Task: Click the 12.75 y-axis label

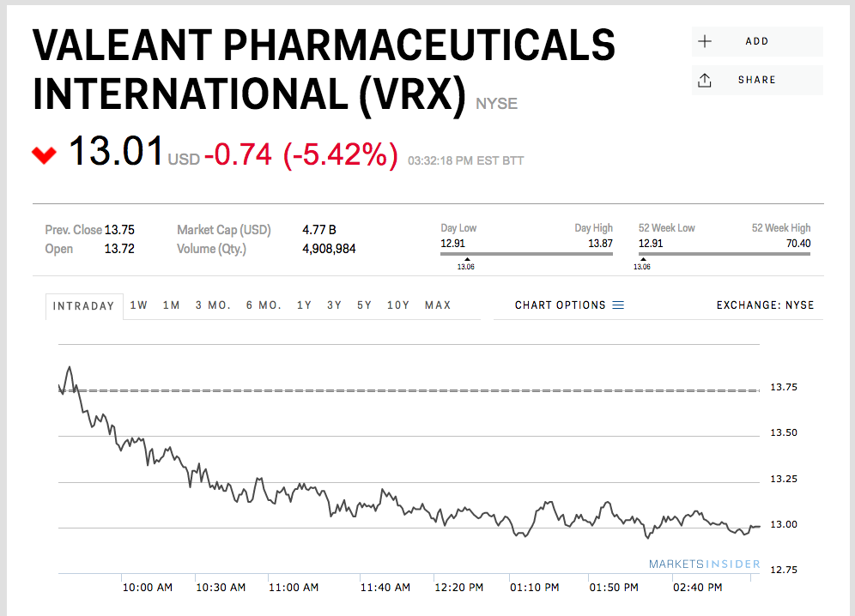Action: pyautogui.click(x=784, y=571)
